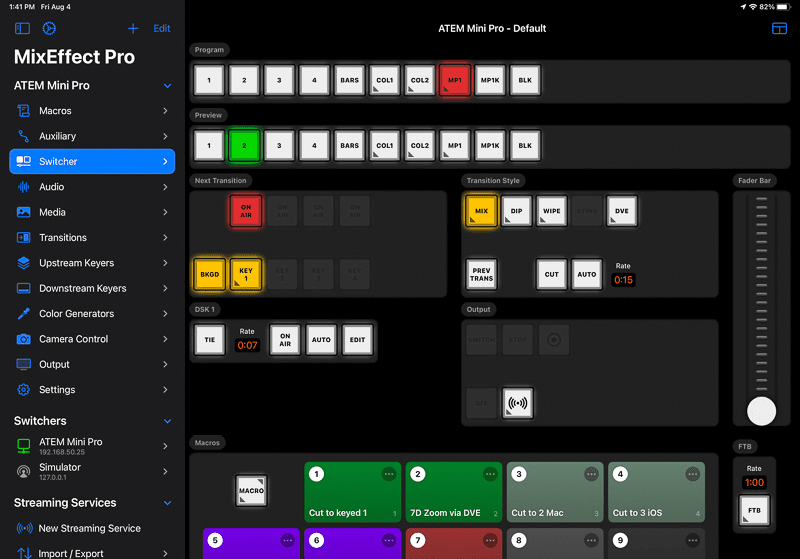The image size is (800, 559).
Task: Click the Import / Export arrows icon
Action: click(x=24, y=553)
